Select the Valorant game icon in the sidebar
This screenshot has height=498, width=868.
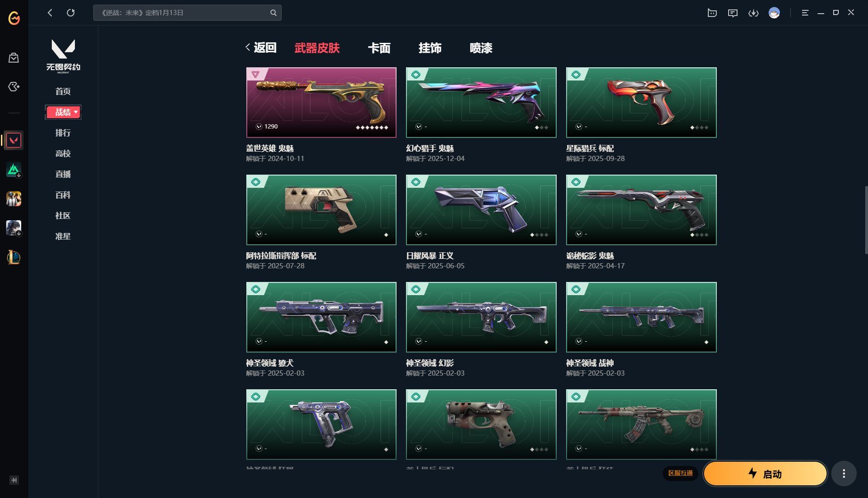tap(14, 140)
